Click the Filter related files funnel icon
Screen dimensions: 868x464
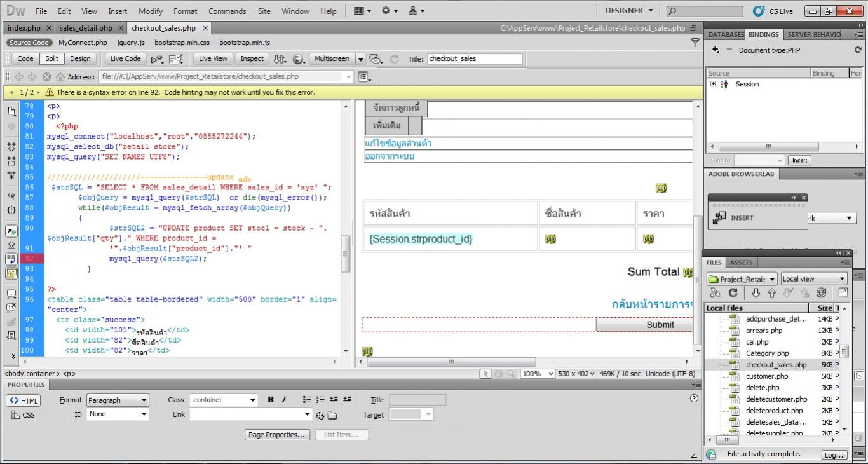tap(695, 43)
